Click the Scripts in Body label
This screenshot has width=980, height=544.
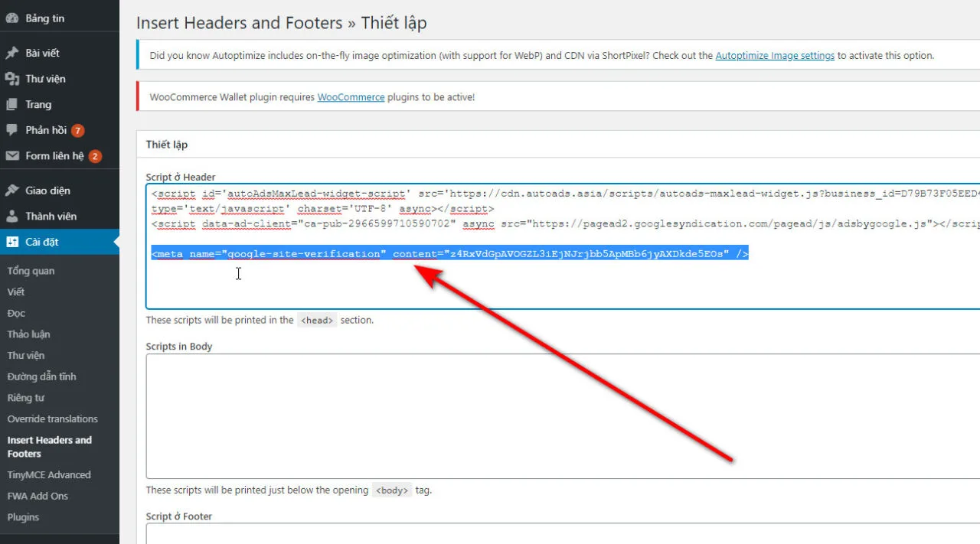(x=179, y=347)
